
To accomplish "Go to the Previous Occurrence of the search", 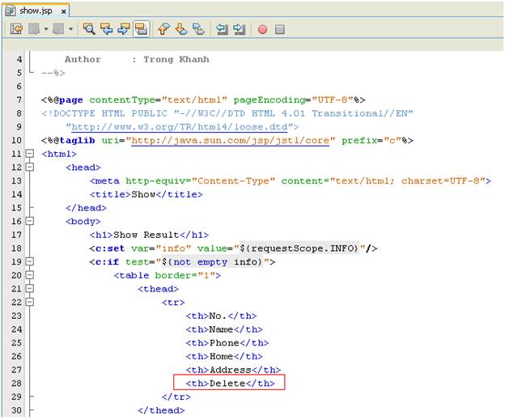I will tap(106, 29).
